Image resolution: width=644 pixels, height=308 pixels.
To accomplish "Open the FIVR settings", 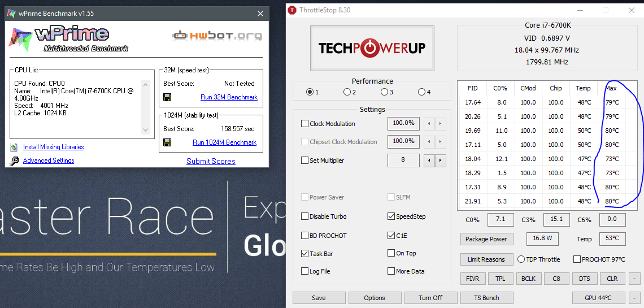I will (x=473, y=279).
